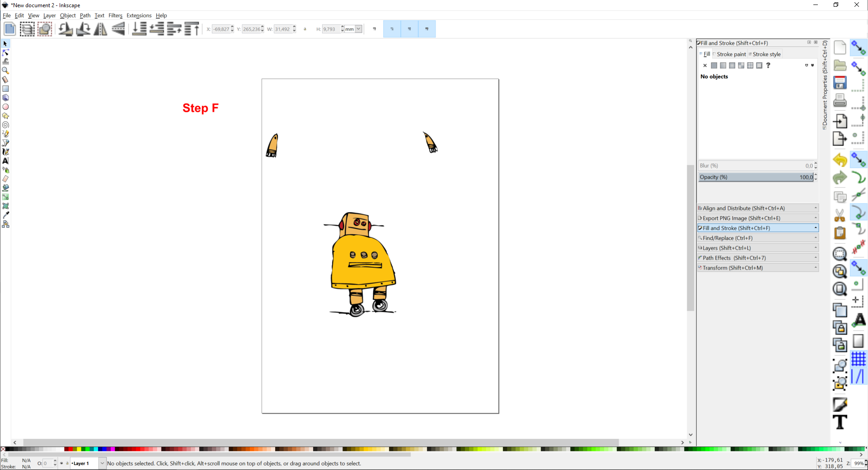
Task: Flip selection horizontally
Action: pos(100,29)
